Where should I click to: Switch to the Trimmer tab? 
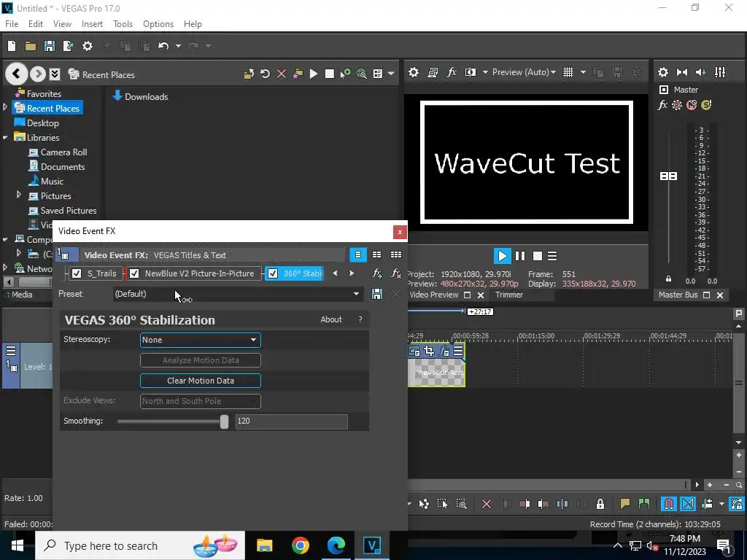508,295
